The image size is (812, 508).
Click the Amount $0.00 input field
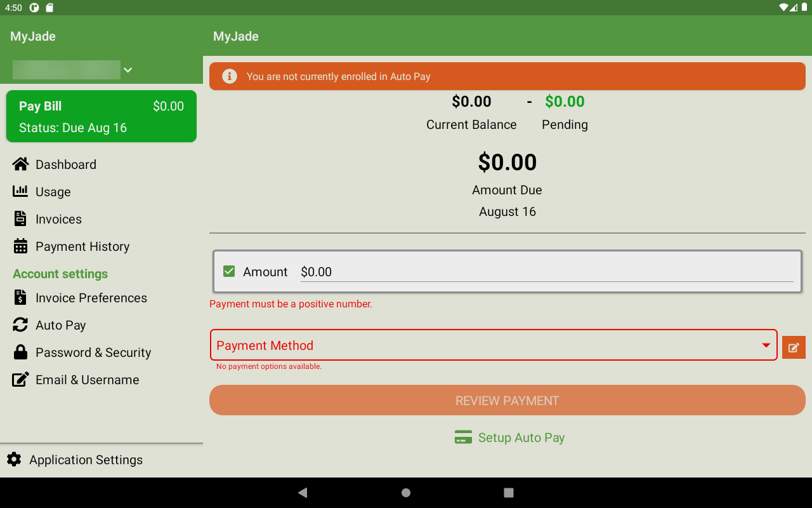point(547,272)
